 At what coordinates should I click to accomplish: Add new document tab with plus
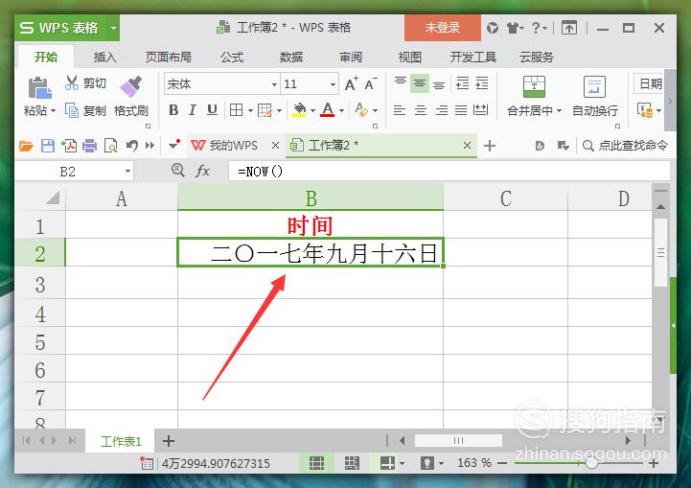(490, 145)
